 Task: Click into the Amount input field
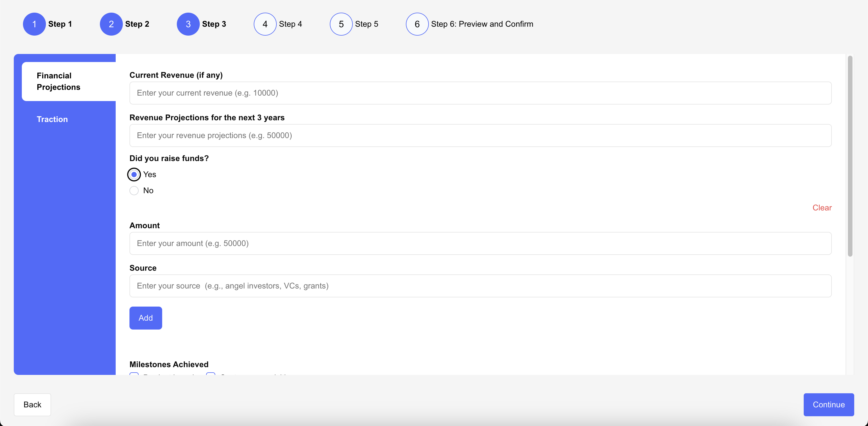[x=480, y=243]
